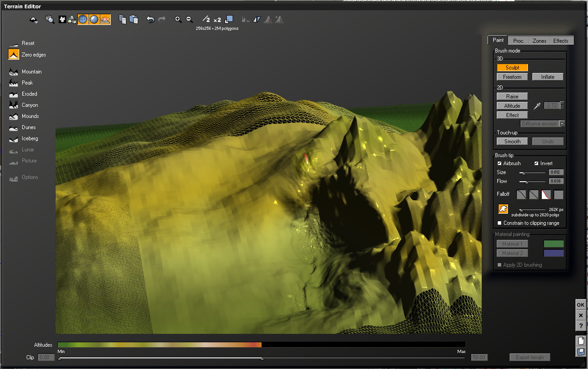Click the Undo arrow in the toolbar
588x369 pixels.
[150, 20]
